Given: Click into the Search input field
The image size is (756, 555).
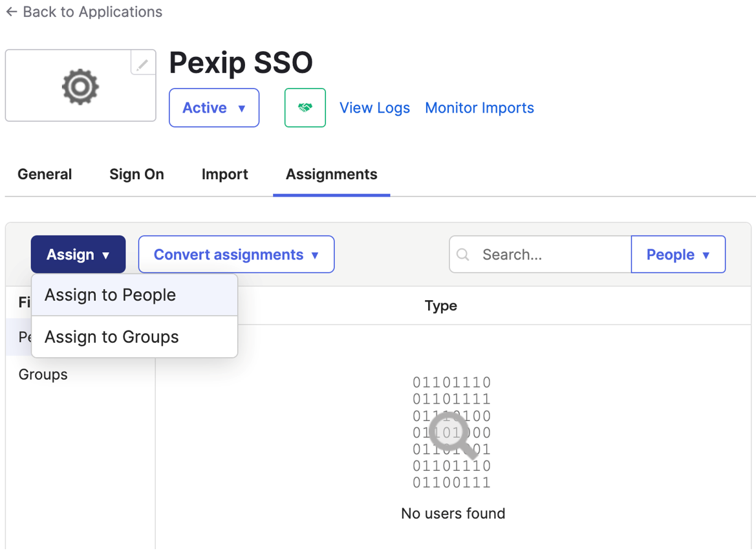Looking at the screenshot, I should point(550,255).
